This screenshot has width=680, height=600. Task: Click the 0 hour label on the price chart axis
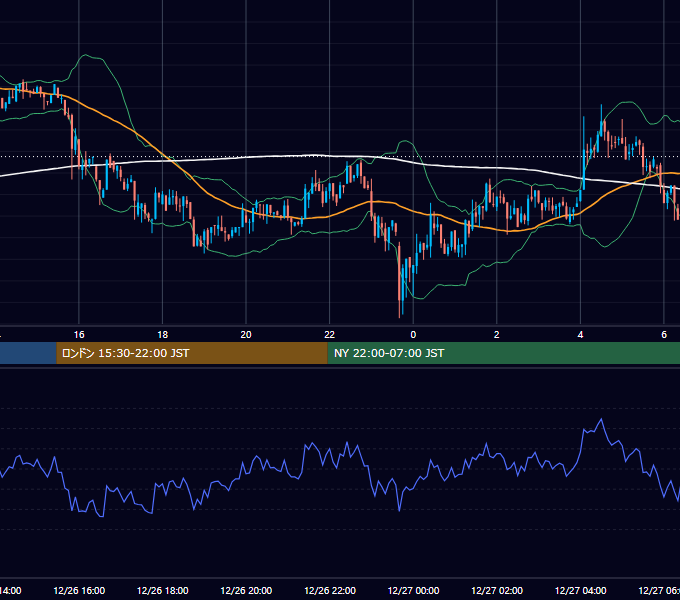tap(413, 335)
